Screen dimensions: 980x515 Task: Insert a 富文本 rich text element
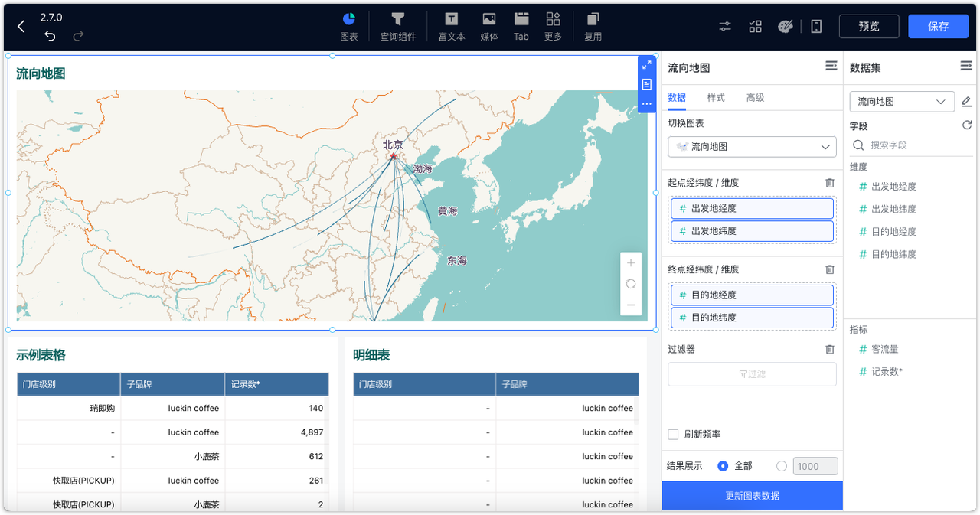(451, 26)
